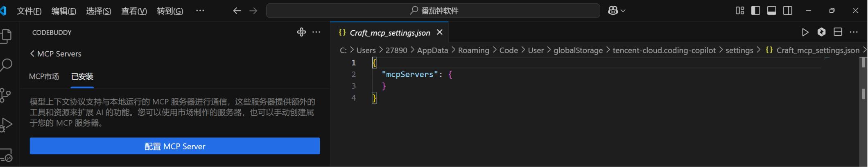Open editor more actions ellipsis menu

point(854,32)
